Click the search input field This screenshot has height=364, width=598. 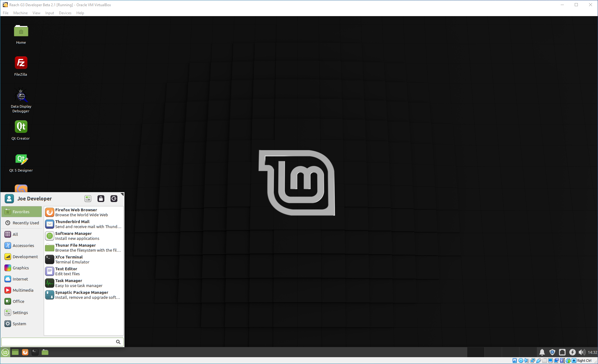pos(62,342)
